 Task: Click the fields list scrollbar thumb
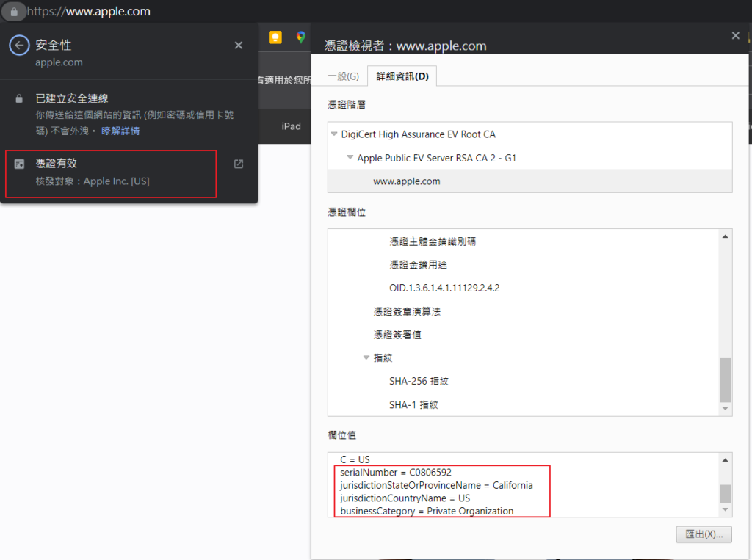[x=725, y=379]
